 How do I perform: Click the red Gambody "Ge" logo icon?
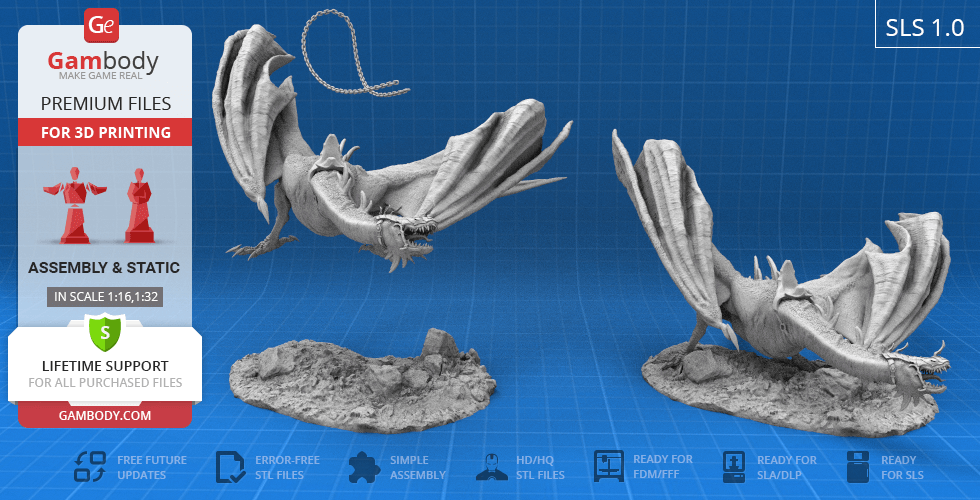pos(103,25)
